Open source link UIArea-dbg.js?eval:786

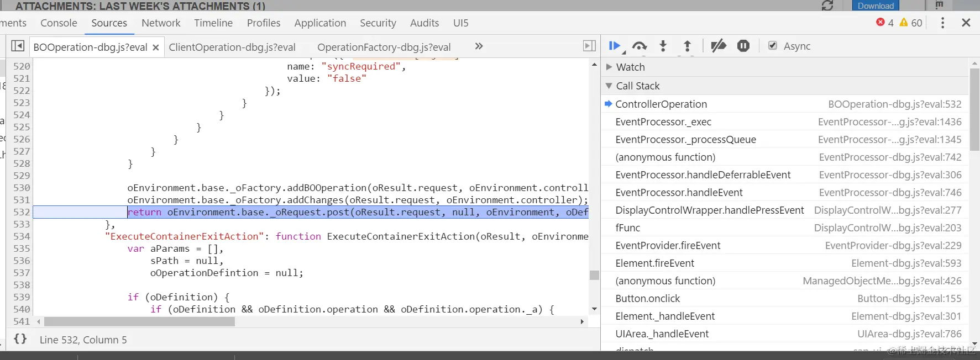(x=909, y=334)
